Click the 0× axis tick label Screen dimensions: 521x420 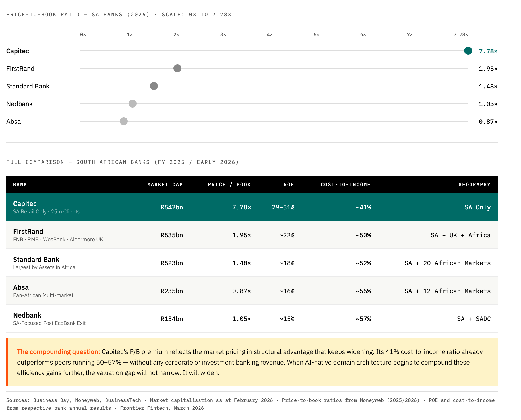coord(83,34)
